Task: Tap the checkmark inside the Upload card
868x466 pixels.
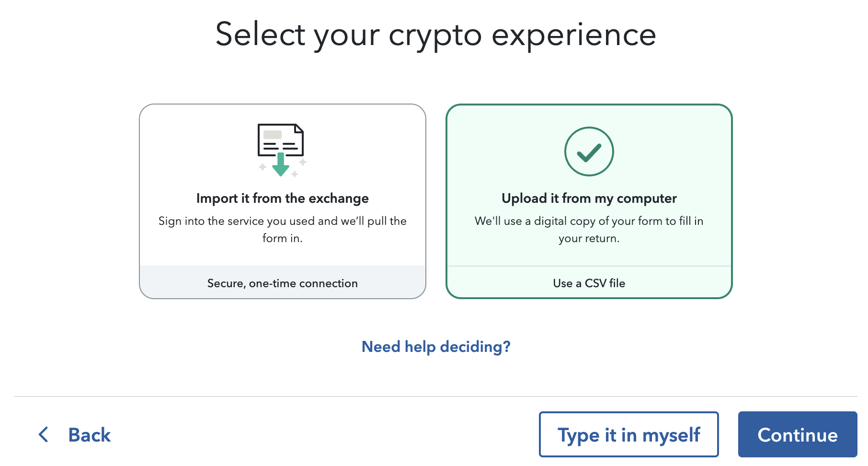Action: coord(589,151)
